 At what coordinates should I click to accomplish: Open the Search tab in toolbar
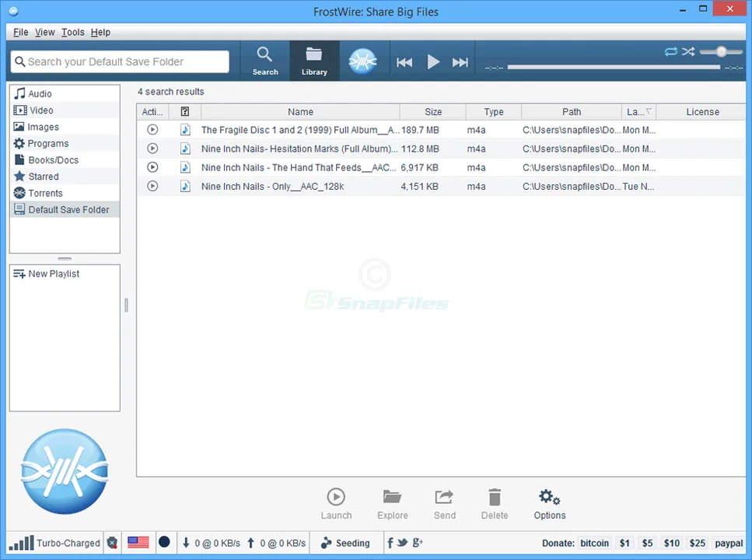[x=264, y=61]
